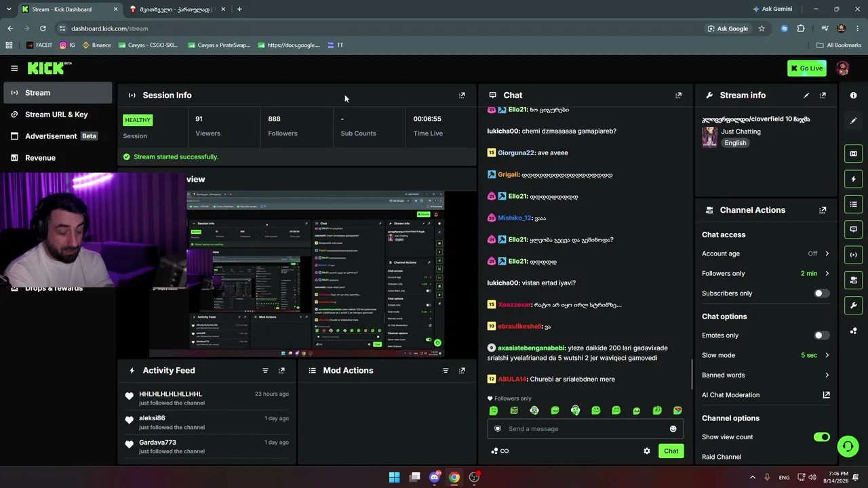Open the FACEIT bookmark

39,45
